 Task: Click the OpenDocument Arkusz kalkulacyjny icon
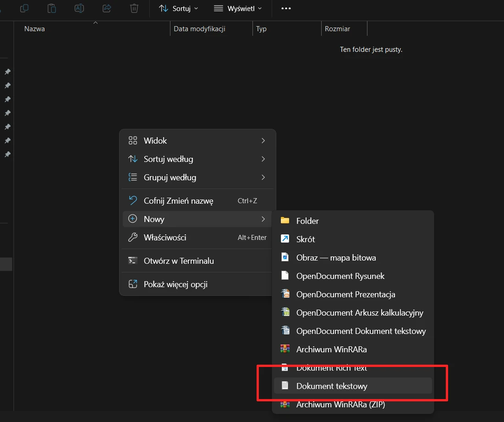point(285,312)
